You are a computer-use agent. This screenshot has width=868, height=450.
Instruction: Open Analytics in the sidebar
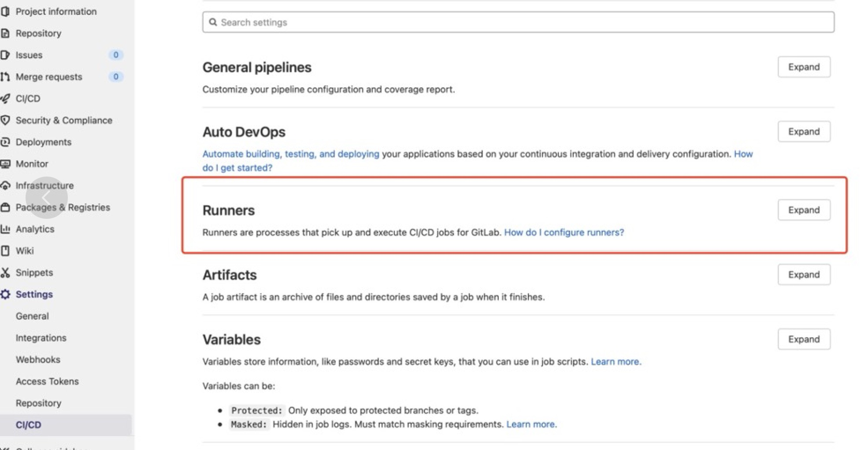(x=35, y=229)
